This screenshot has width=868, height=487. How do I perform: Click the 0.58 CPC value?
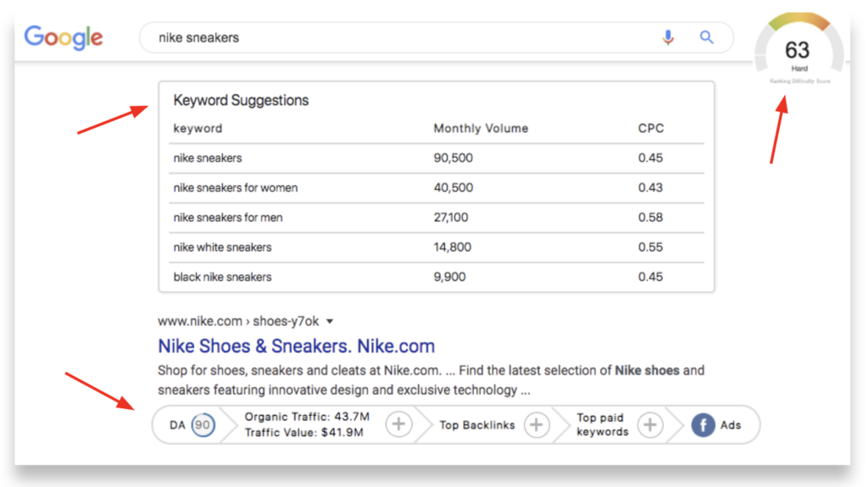650,218
